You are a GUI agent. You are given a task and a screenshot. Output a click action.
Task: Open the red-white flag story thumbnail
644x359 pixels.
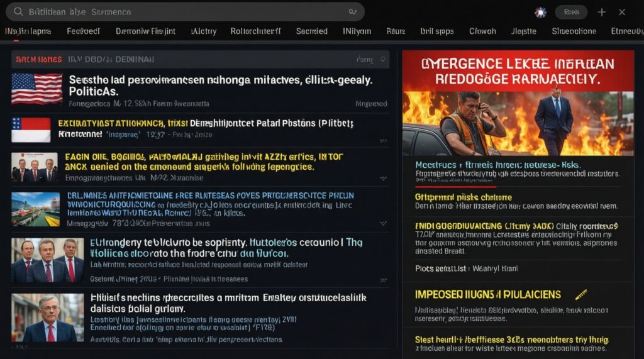[x=31, y=130]
